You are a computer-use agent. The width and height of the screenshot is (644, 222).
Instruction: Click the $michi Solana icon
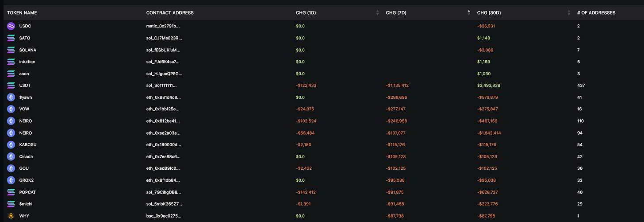pyautogui.click(x=11, y=204)
